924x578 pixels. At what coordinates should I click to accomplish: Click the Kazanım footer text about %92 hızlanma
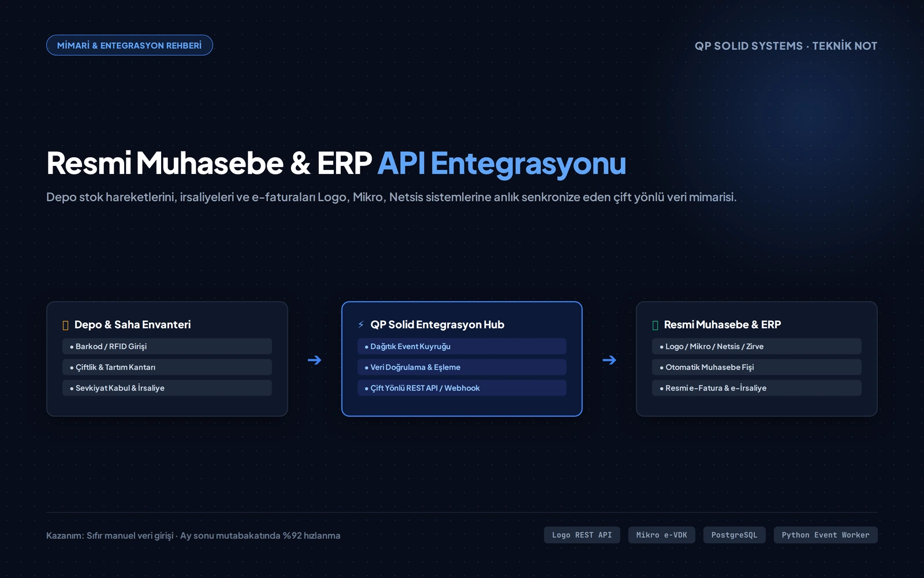[193, 536]
